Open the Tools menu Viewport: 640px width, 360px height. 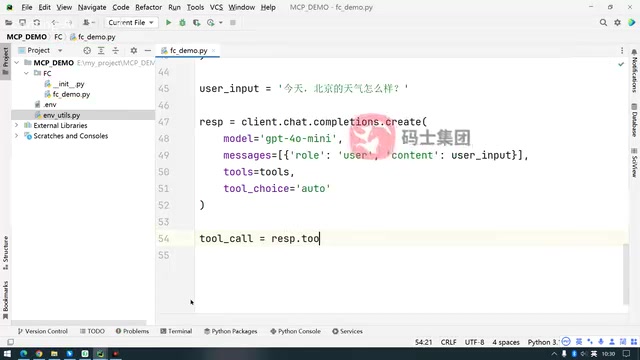[195, 7]
